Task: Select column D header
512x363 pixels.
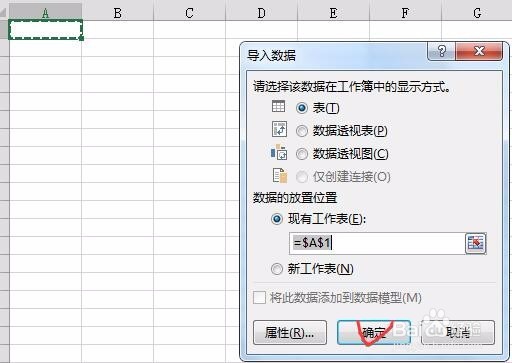Action: [261, 13]
